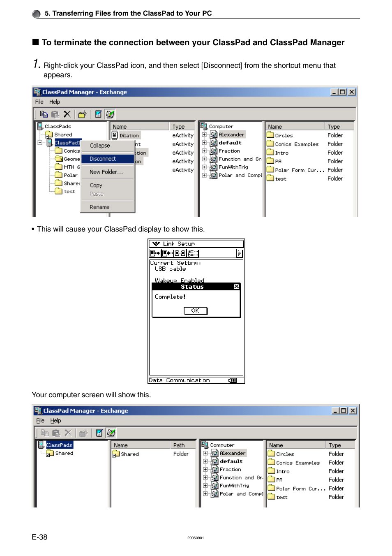Click the Name column header above the Dilation list

coord(140,127)
